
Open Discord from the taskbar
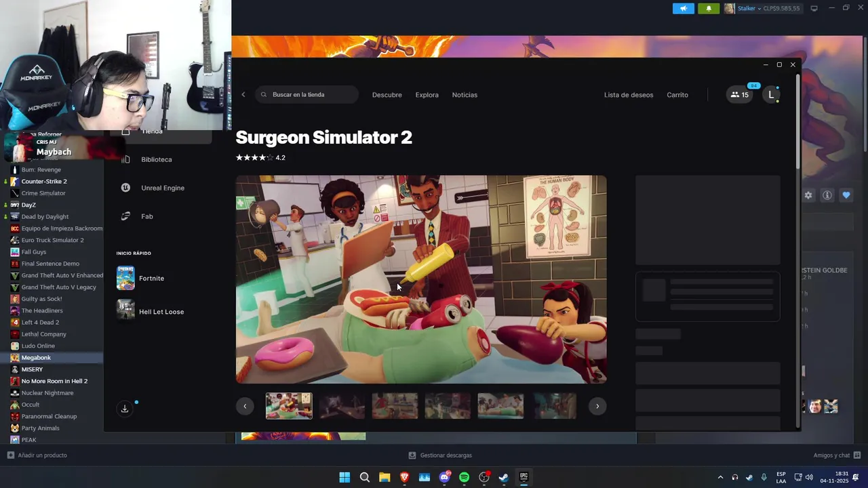[444, 477]
